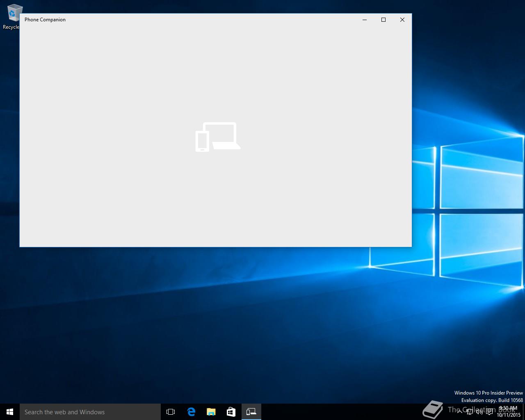525x420 pixels.
Task: Maximize the Phone Companion window
Action: coord(383,20)
